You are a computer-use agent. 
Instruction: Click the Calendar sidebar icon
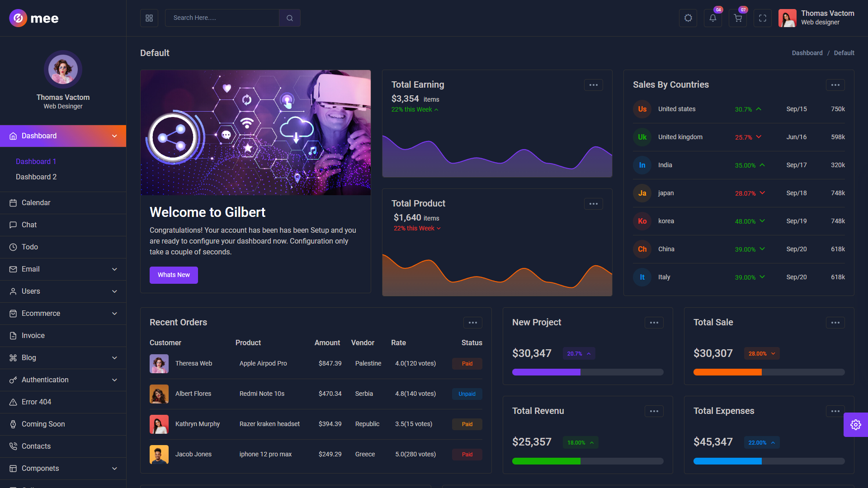(x=13, y=203)
